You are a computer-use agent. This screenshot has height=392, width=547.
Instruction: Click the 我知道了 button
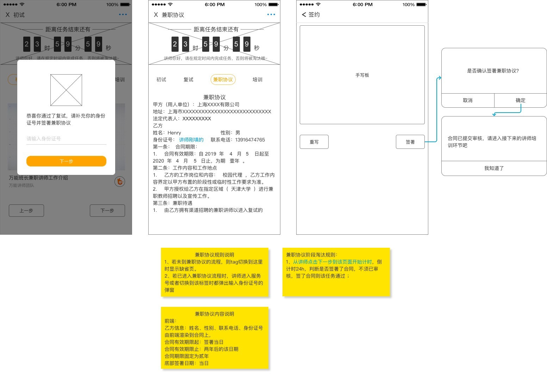click(494, 168)
